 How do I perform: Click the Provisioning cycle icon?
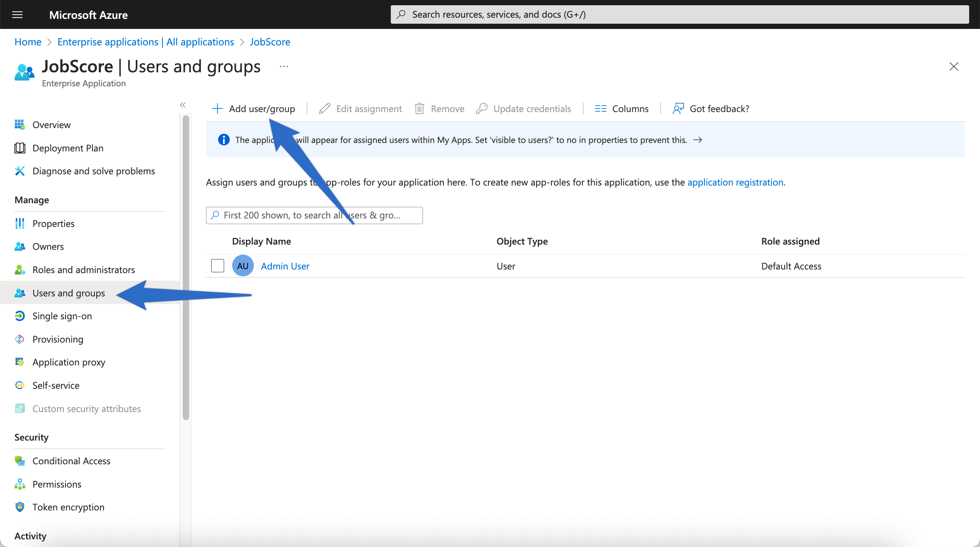pos(20,339)
